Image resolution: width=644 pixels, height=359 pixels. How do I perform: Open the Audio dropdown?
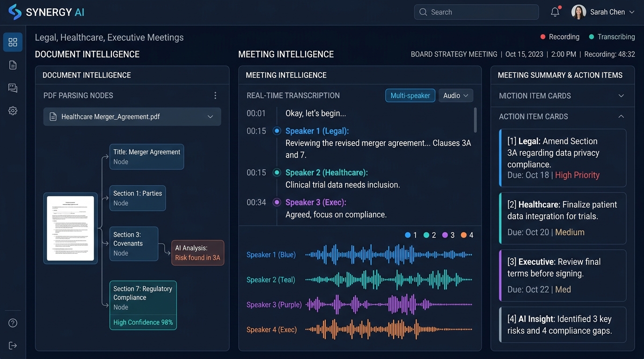coord(456,95)
